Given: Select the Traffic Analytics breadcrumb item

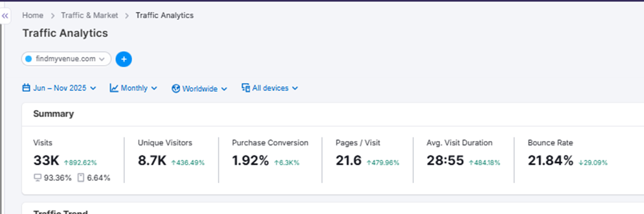Looking at the screenshot, I should pos(164,16).
